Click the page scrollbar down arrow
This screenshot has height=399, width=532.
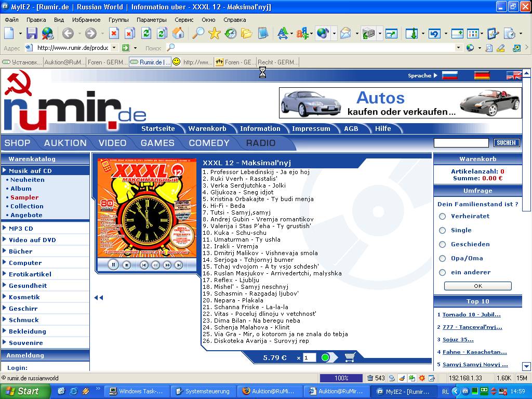tap(526, 366)
